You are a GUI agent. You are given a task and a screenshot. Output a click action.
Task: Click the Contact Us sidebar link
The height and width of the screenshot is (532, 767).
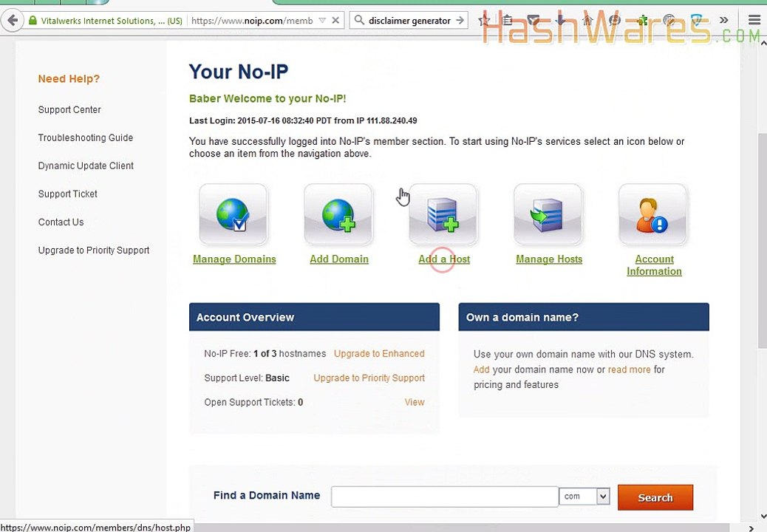61,222
